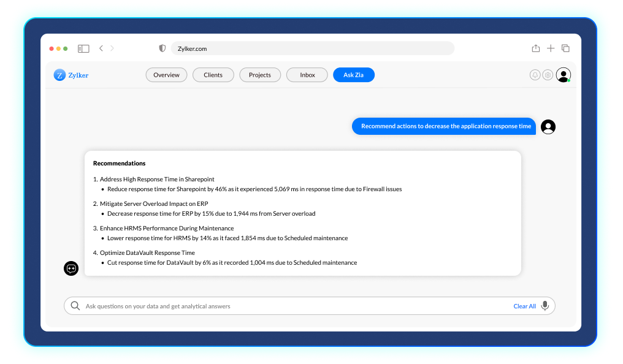623x364 pixels.
Task: Open a new browser tab with plus icon
Action: [x=550, y=48]
